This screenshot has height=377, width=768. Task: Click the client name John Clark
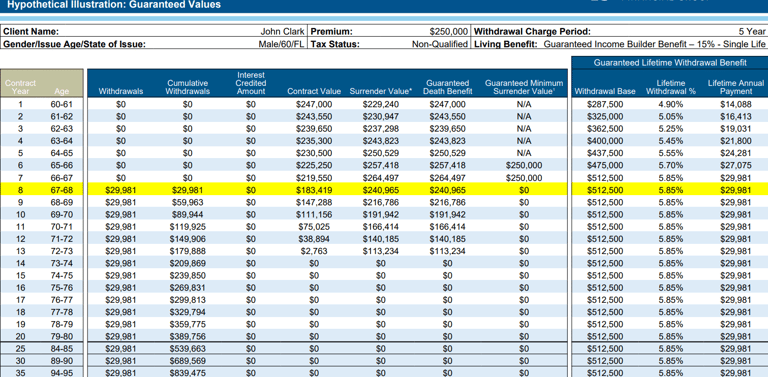pyautogui.click(x=282, y=31)
